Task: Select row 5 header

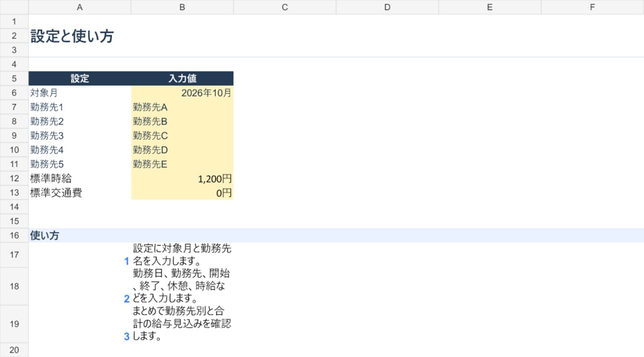Action: click(14, 79)
